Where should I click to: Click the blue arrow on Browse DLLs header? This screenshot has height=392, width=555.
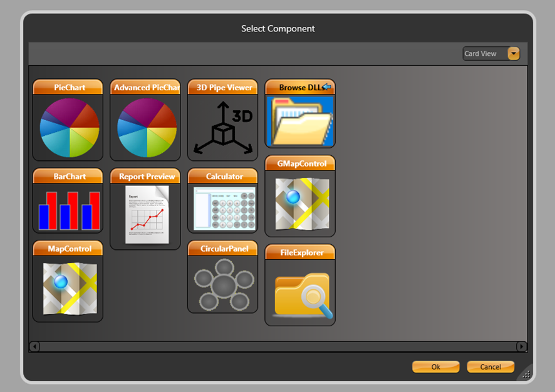pyautogui.click(x=326, y=87)
